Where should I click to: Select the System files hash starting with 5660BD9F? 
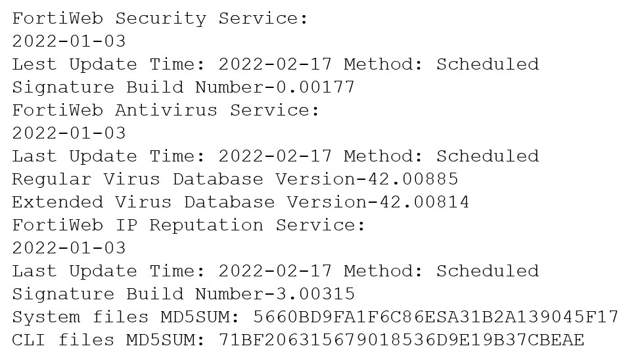point(435,317)
